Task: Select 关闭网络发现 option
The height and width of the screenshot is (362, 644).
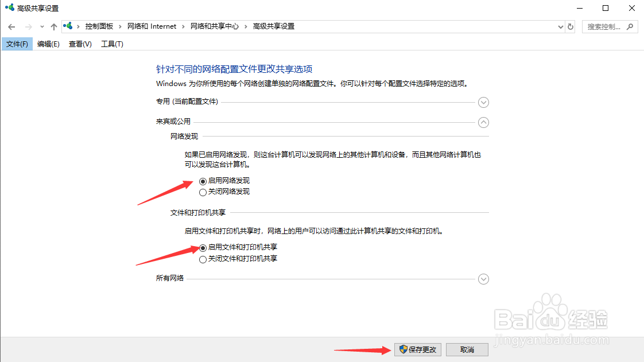Action: [203, 191]
